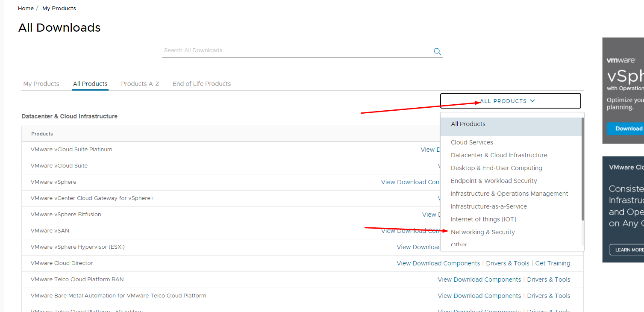Viewport: 644px width, 312px height.
Task: Open My Products breadcrumb link
Action: [59, 8]
